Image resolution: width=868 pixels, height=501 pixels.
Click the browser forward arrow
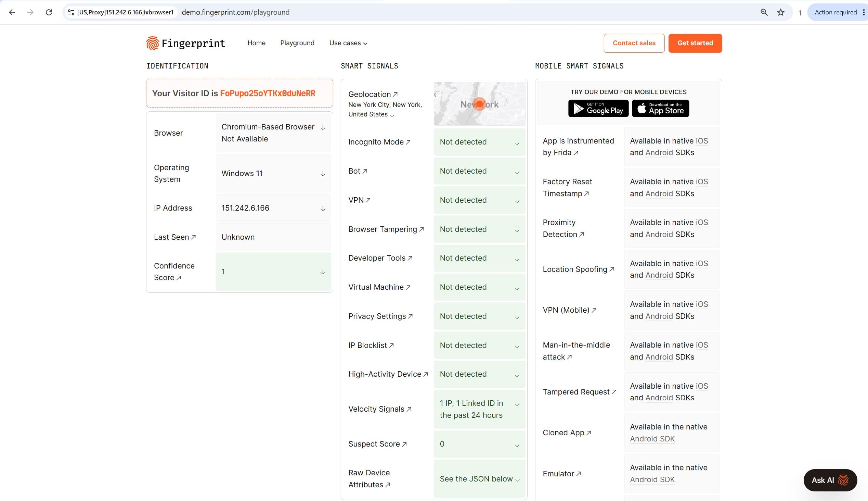point(30,12)
